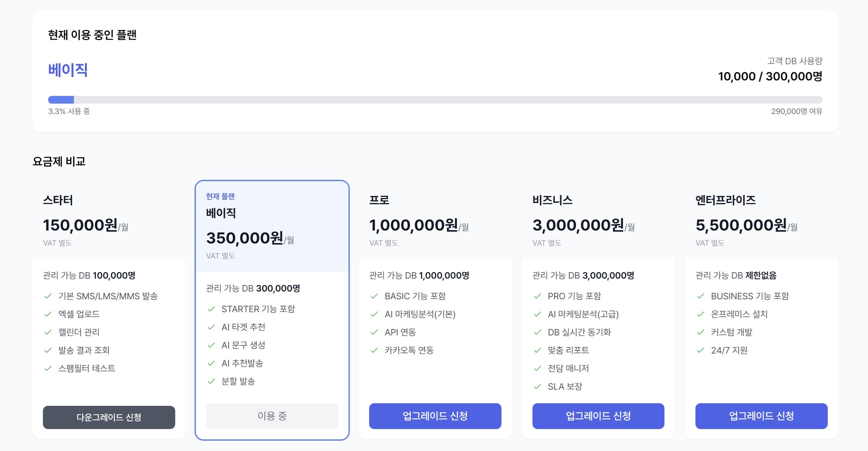Click the checkmark beside "API 연동" in 프로 plan
The width and height of the screenshot is (868, 451).
[x=374, y=332]
